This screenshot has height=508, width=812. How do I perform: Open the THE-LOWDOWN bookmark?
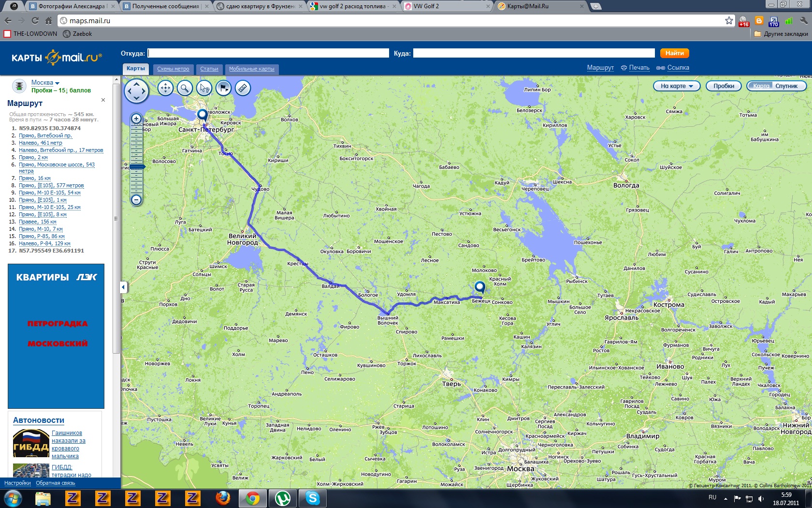pos(30,34)
